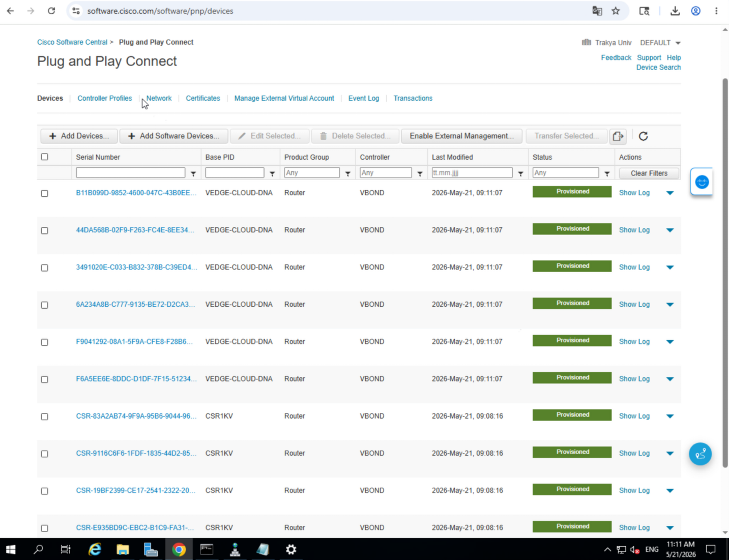
Task: Click Enable External Management button
Action: point(461,136)
